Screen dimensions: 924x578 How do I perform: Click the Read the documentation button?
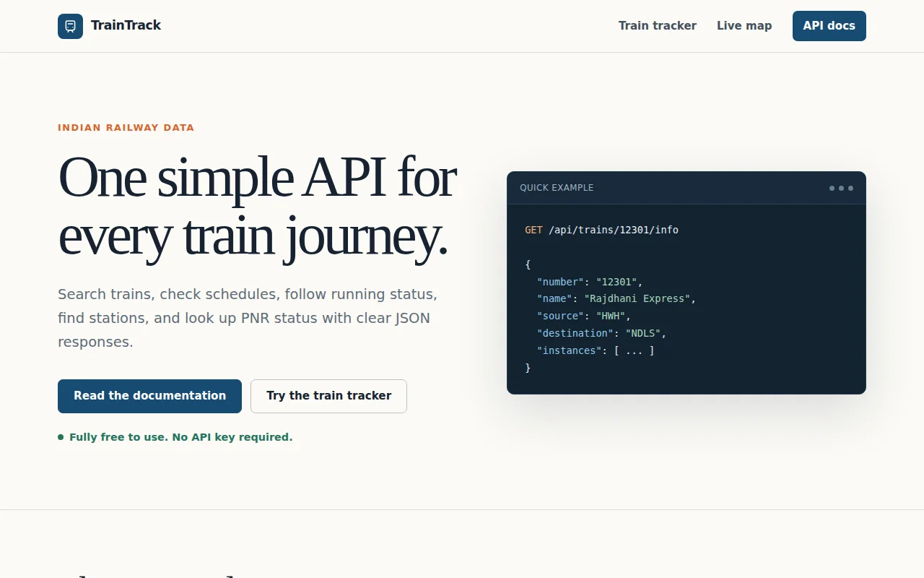tap(149, 396)
